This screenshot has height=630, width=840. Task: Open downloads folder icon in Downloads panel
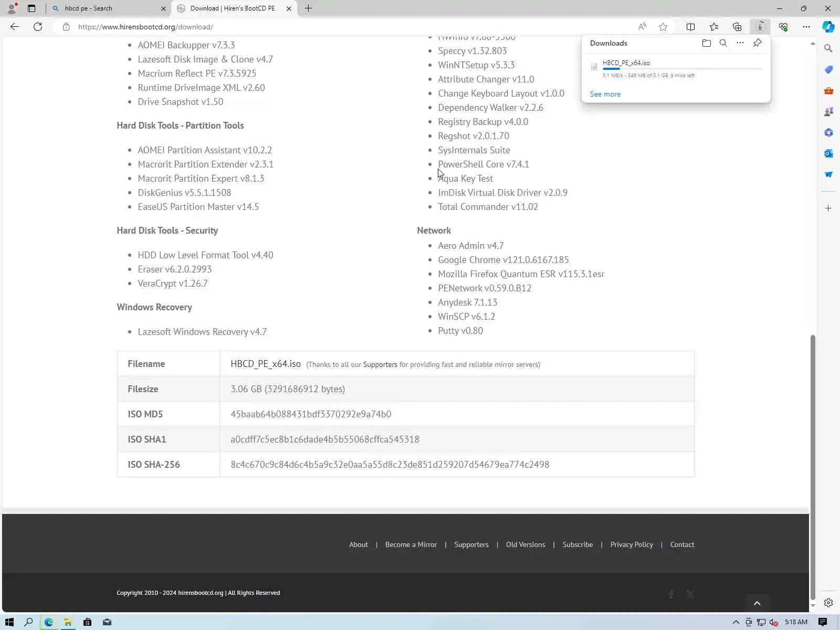pos(707,43)
